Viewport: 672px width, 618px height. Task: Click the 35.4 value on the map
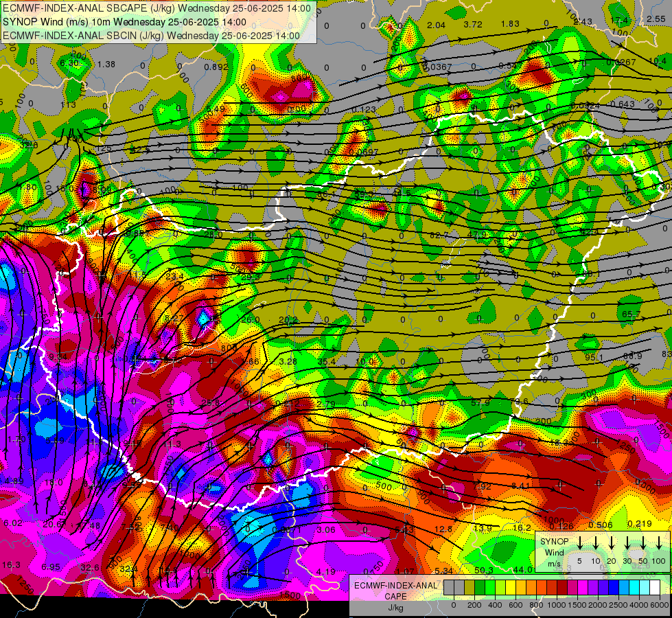pos(327,362)
